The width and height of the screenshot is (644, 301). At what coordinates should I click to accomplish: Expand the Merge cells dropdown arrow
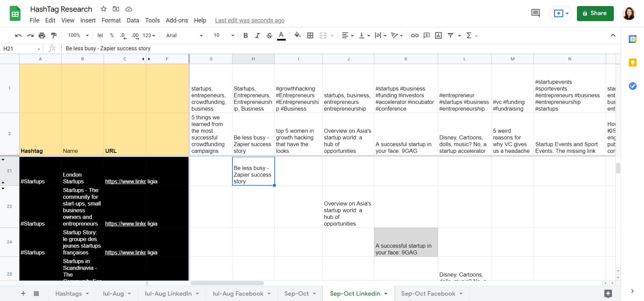pyautogui.click(x=332, y=36)
